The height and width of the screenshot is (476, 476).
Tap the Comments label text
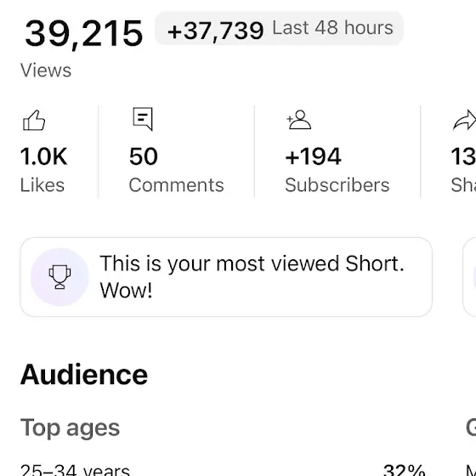[177, 185]
